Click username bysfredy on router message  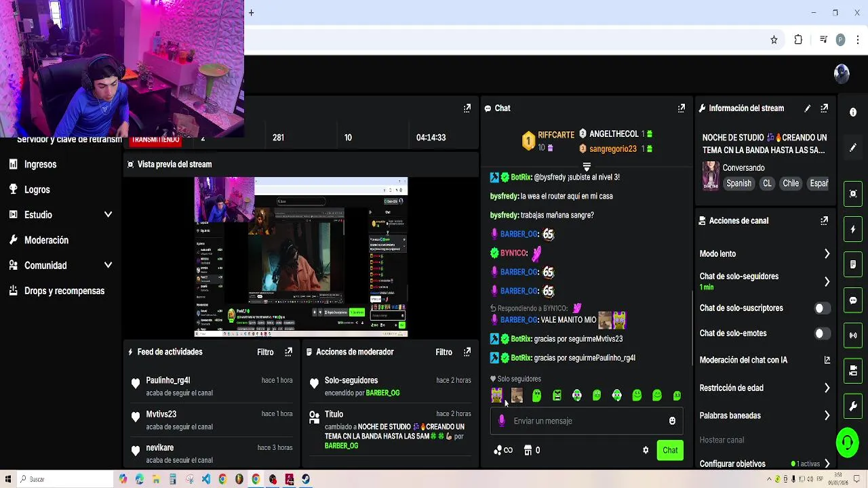(x=504, y=196)
